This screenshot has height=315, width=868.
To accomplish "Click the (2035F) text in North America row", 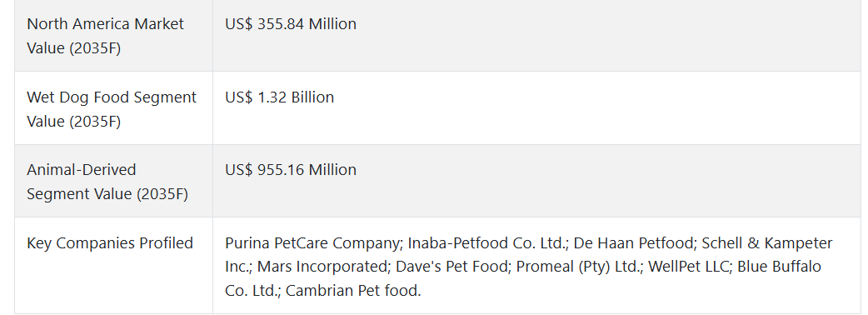I will [x=95, y=48].
